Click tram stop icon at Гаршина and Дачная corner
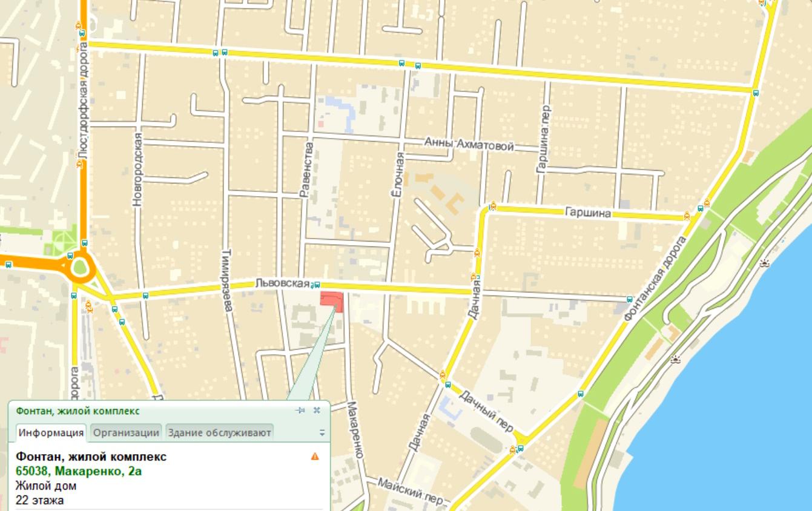Image resolution: width=812 pixels, height=511 pixels. point(493,206)
